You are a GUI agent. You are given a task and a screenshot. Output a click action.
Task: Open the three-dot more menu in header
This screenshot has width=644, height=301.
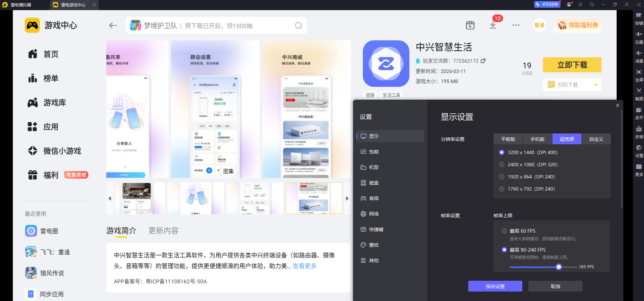516,25
